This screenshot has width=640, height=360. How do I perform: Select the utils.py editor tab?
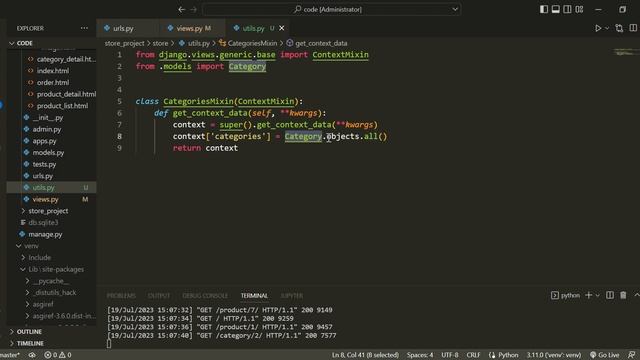point(253,28)
